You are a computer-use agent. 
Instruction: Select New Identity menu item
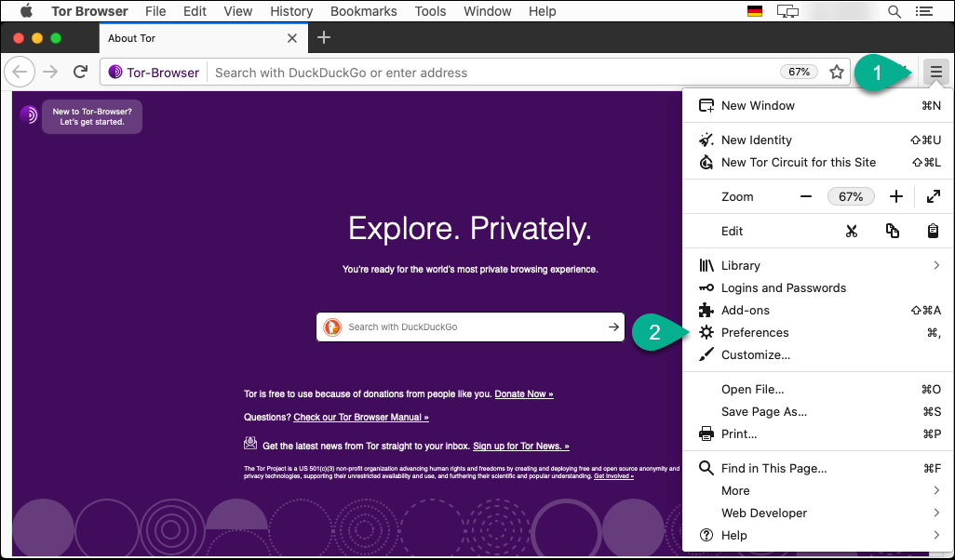[756, 140]
